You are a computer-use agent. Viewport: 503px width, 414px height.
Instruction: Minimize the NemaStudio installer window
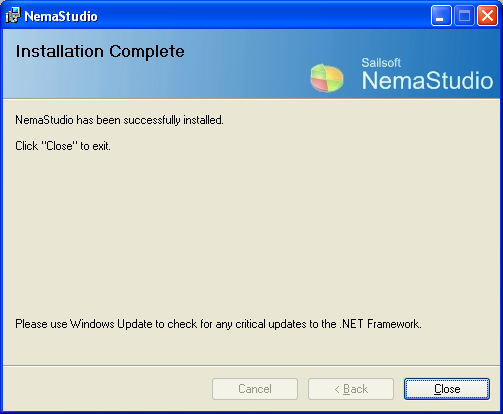pyautogui.click(x=441, y=15)
